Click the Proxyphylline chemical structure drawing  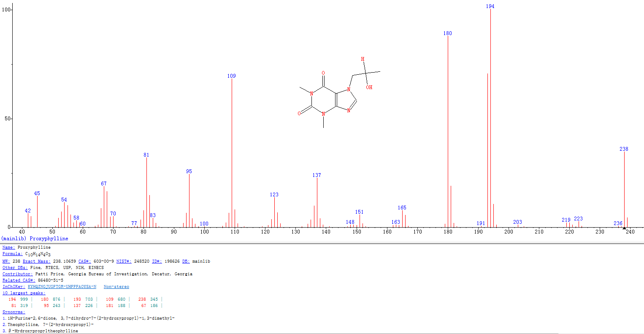tap(338, 93)
